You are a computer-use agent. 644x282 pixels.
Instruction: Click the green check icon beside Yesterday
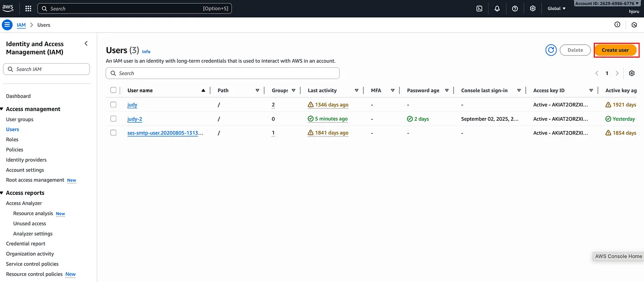click(608, 118)
